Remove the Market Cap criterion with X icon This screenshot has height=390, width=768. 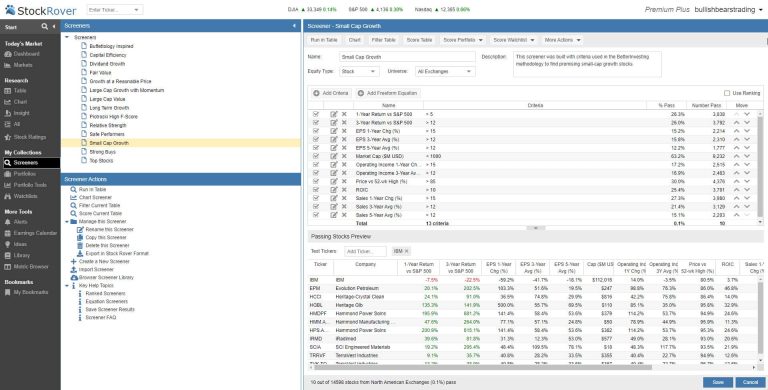tap(344, 156)
